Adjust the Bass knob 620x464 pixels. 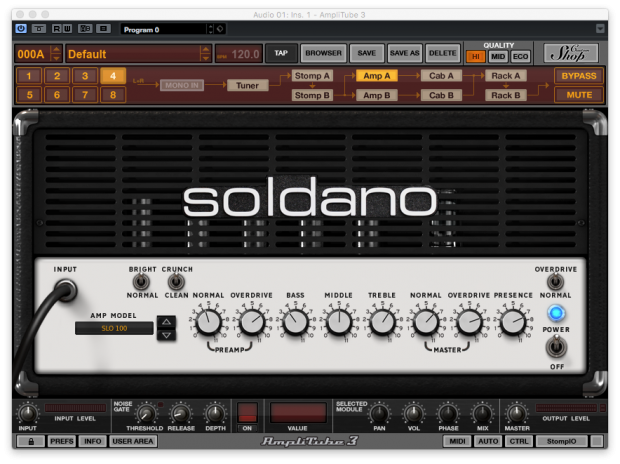(295, 322)
